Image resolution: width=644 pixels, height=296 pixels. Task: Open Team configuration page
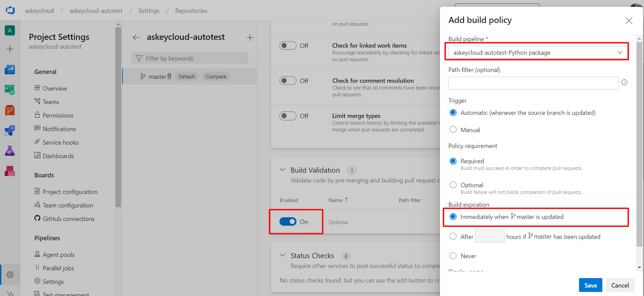pos(68,205)
